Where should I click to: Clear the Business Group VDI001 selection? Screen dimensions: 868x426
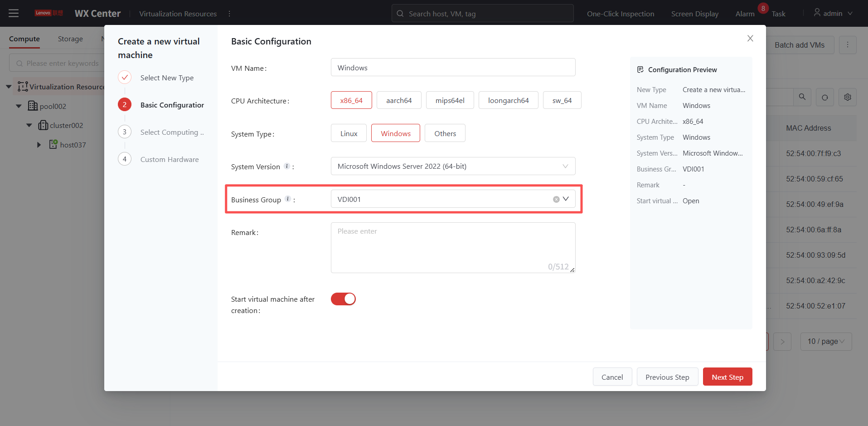pyautogui.click(x=556, y=199)
